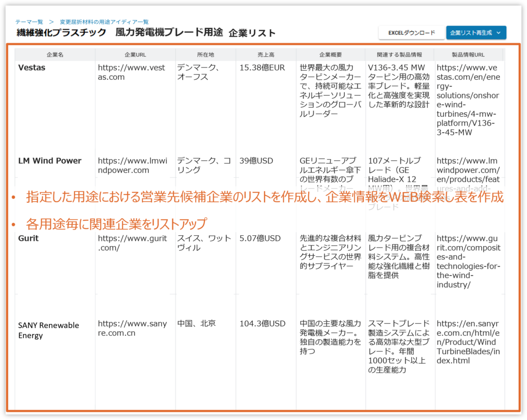The image size is (527, 420).
Task: Click the 先進的な複合材料 overview cell
Action: pos(330,252)
